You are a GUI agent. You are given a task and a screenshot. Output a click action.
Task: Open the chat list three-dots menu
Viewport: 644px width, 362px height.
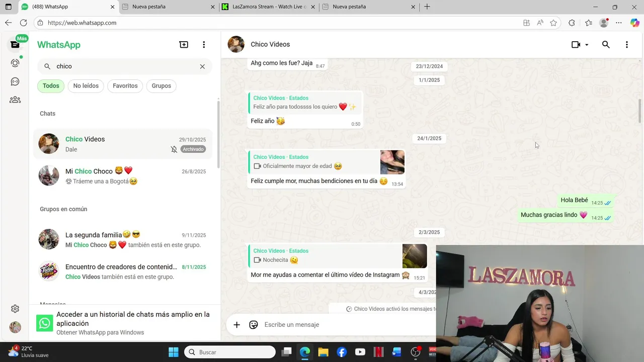(204, 45)
